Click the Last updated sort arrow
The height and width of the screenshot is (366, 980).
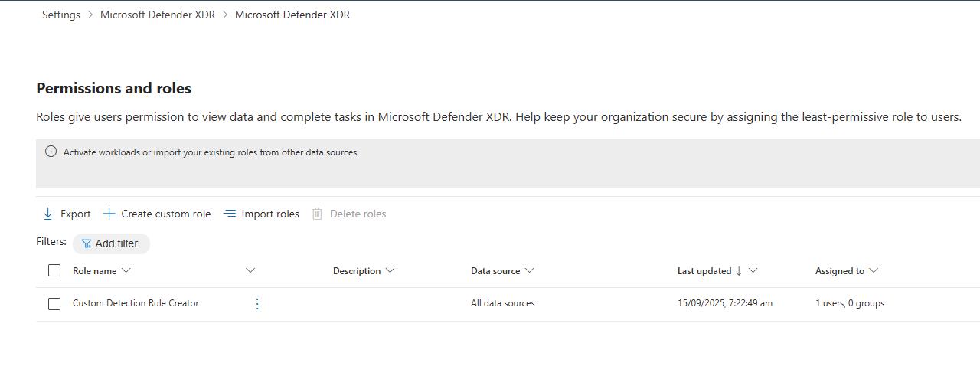pos(739,270)
